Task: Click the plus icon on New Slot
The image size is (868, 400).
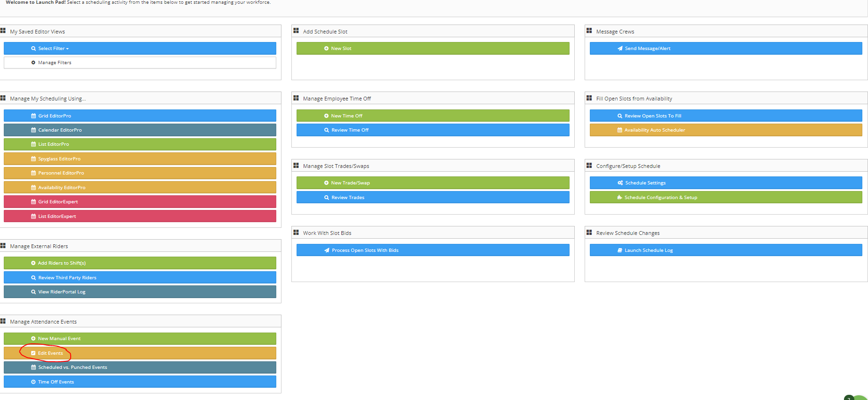Action: click(326, 49)
